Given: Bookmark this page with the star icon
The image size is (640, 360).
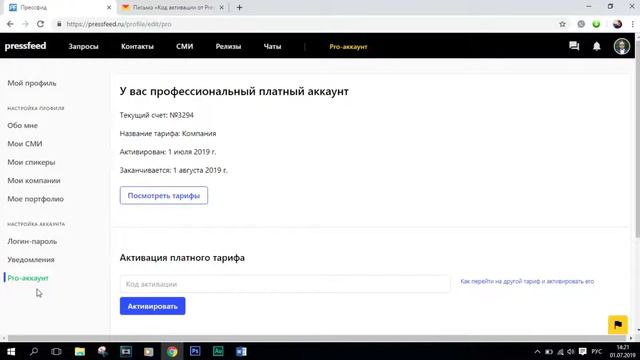Looking at the screenshot, I should 562,24.
